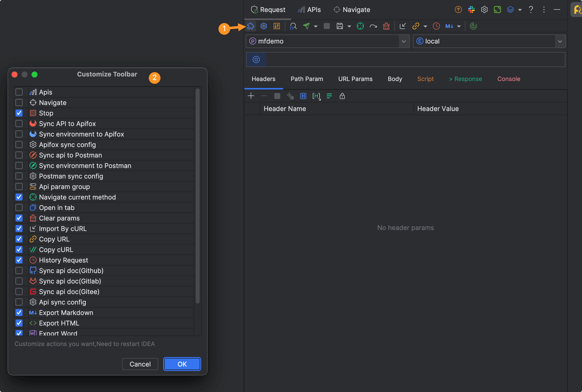
Task: Enable the Sync API to Apifox checkbox
Action: coord(19,123)
